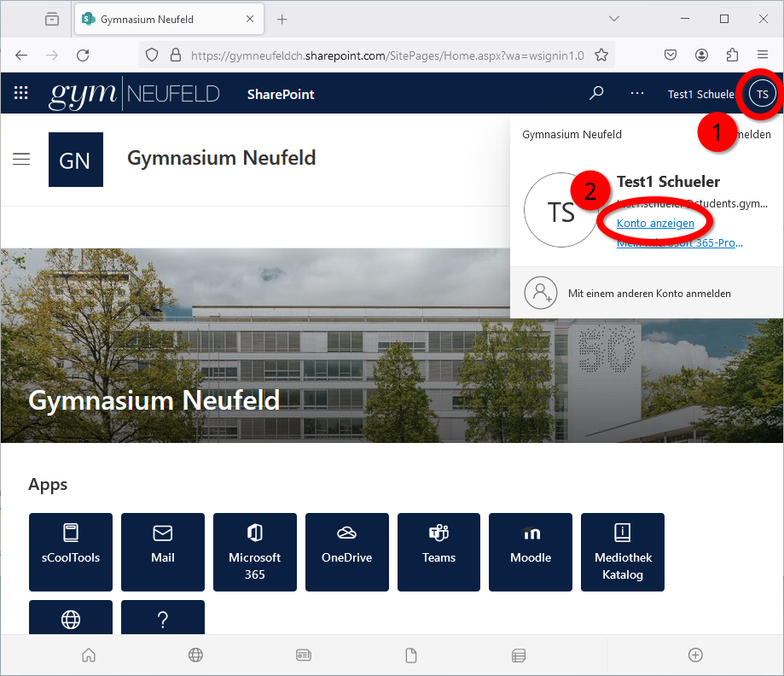
Task: Open the Firefox application menu
Action: [x=763, y=55]
